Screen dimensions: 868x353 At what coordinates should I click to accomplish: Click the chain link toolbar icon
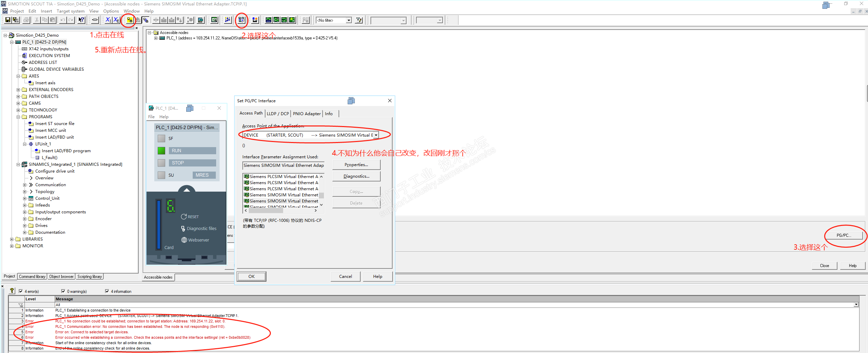point(95,20)
